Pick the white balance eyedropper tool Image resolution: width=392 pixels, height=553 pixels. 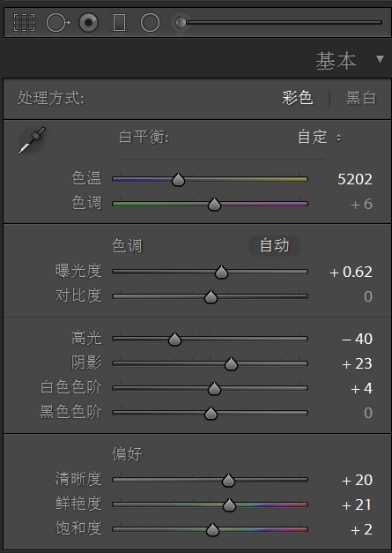[x=32, y=140]
